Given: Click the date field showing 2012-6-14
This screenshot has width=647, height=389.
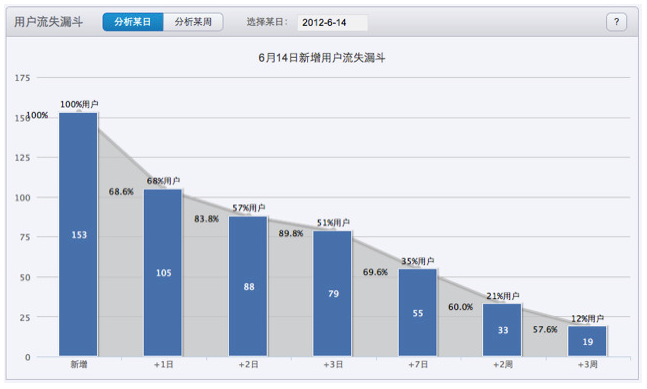Looking at the screenshot, I should tap(332, 22).
